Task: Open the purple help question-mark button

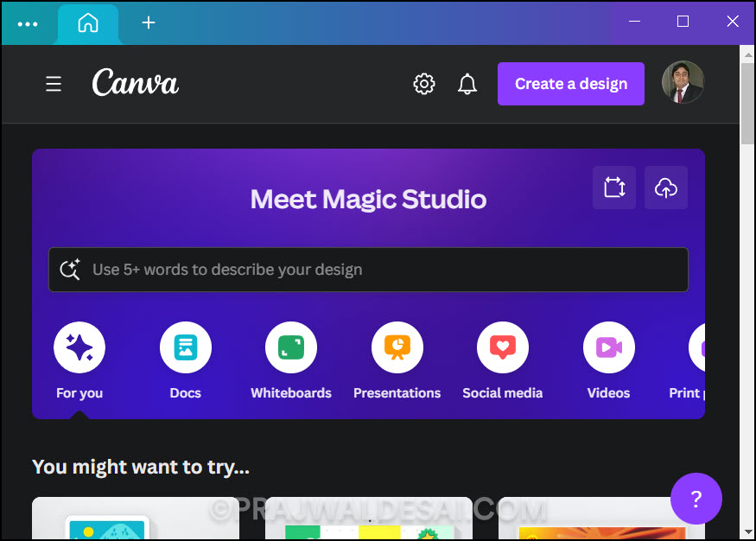Action: coord(696,499)
